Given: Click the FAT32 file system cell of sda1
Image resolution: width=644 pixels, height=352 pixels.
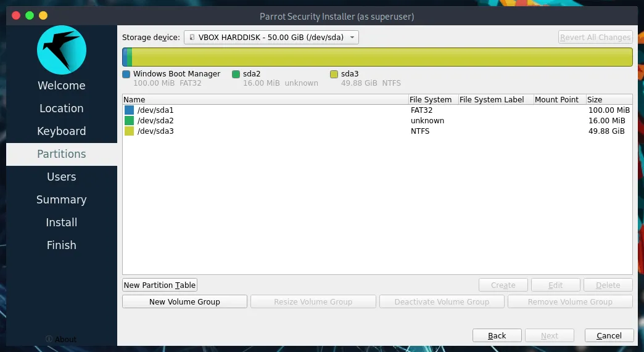Looking at the screenshot, I should pos(421,110).
